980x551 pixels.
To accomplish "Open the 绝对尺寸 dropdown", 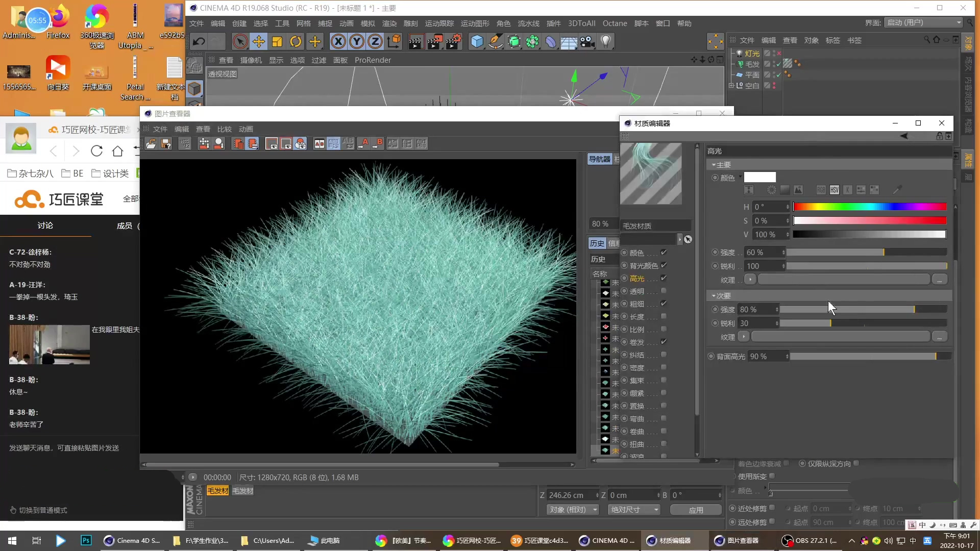I will pos(634,510).
